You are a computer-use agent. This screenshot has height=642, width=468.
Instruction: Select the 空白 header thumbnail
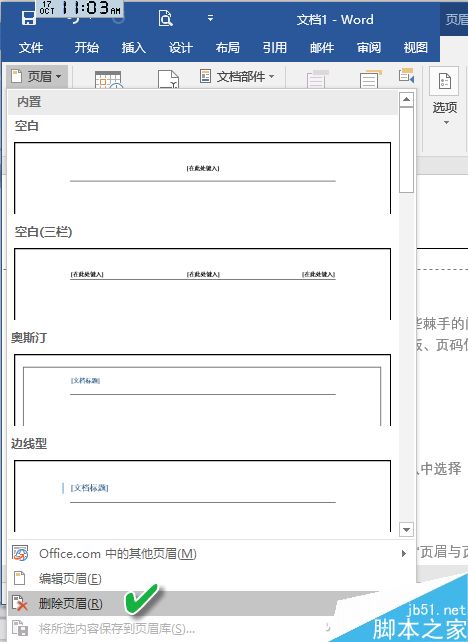pyautogui.click(x=202, y=178)
